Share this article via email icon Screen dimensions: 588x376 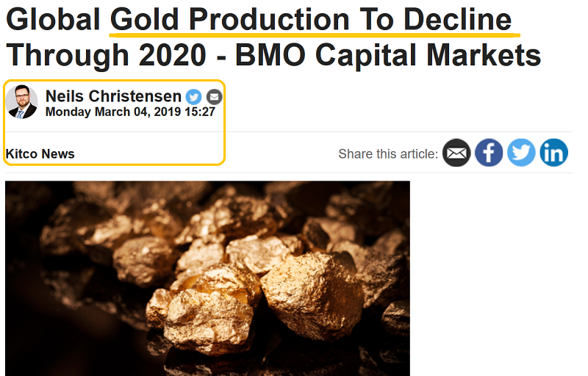456,153
